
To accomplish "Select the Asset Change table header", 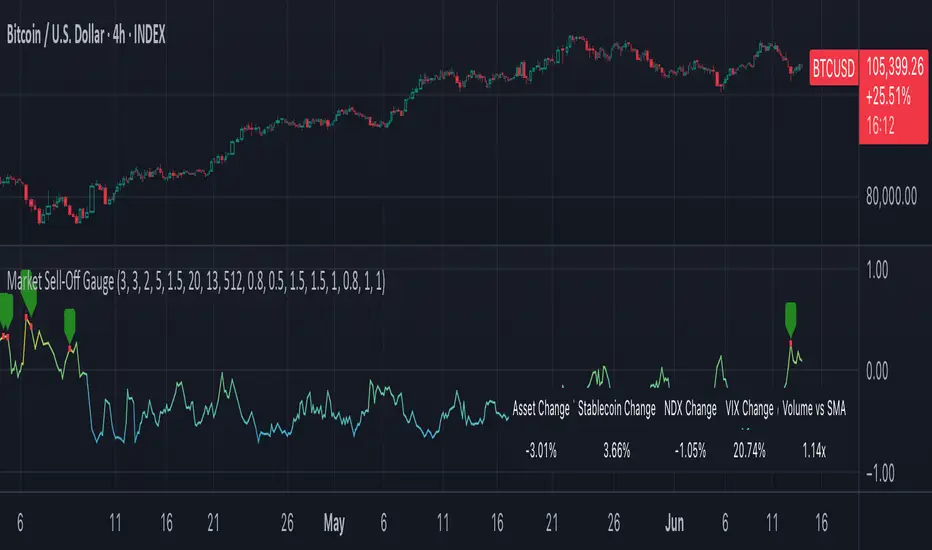I will (x=540, y=409).
